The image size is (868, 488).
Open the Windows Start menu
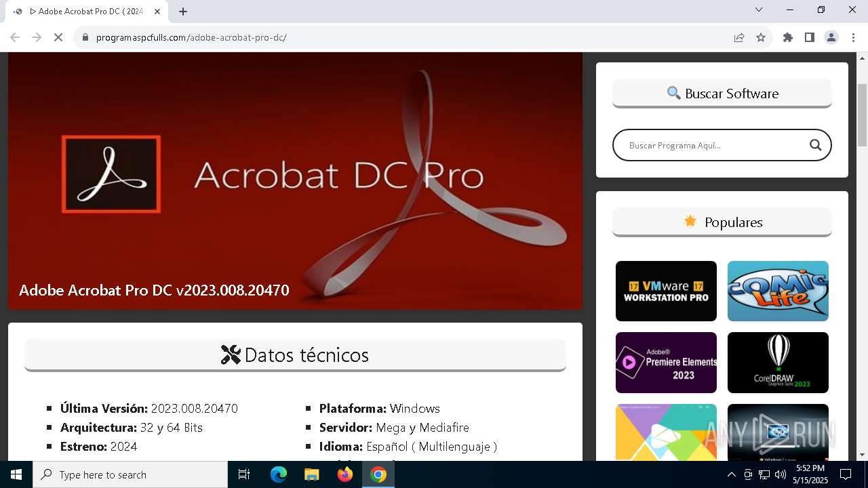(x=16, y=474)
